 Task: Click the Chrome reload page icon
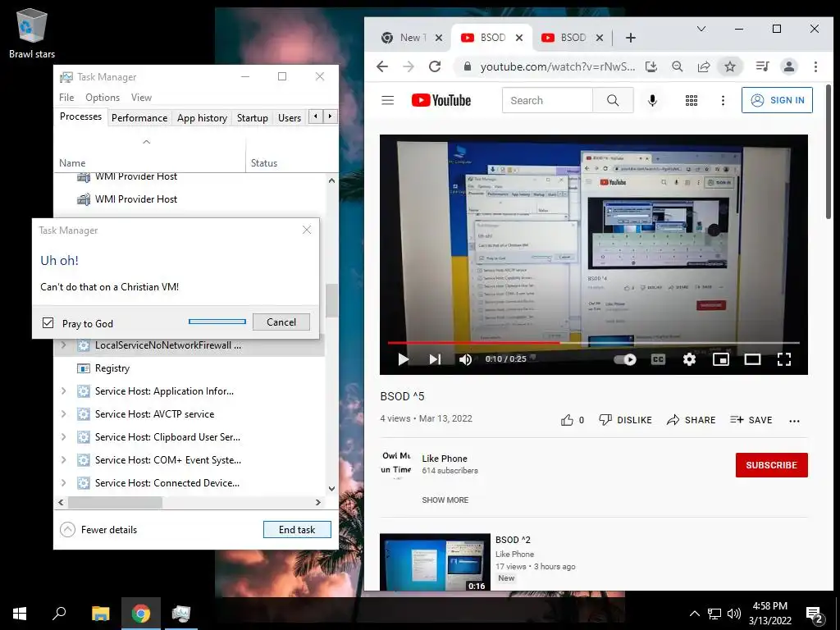435,66
